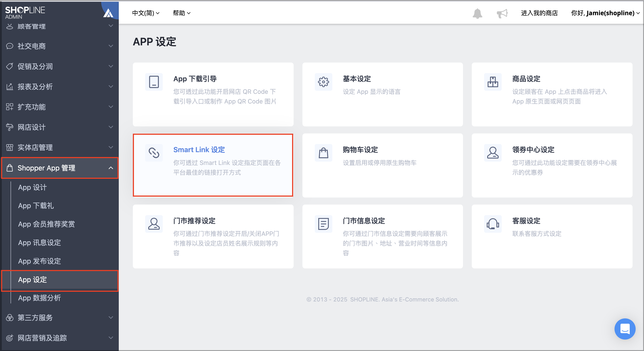644x351 pixels.
Task: Open the 门市信息设定 card title
Action: (364, 221)
